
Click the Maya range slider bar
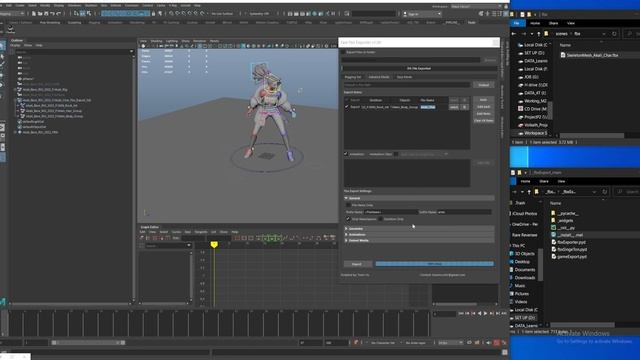click(88, 343)
